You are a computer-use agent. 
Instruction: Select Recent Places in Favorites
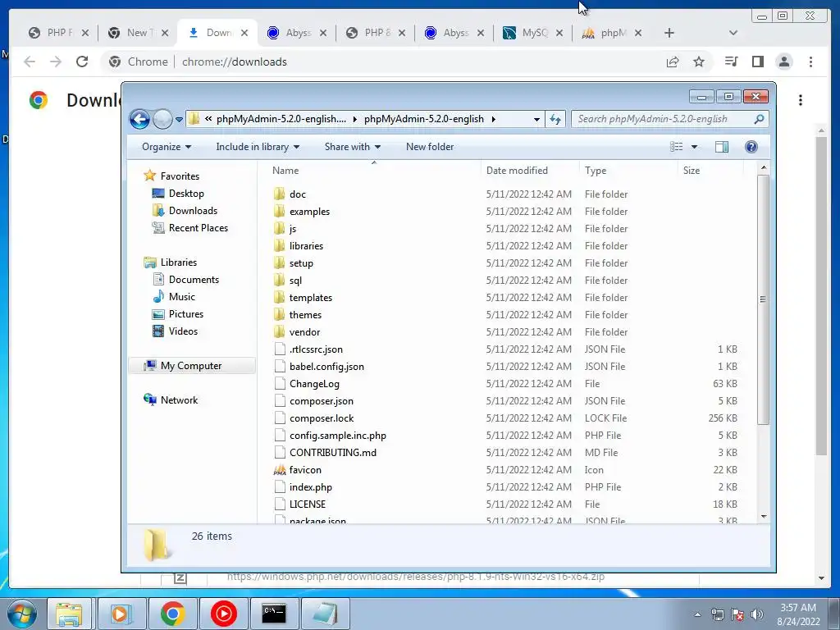199,228
